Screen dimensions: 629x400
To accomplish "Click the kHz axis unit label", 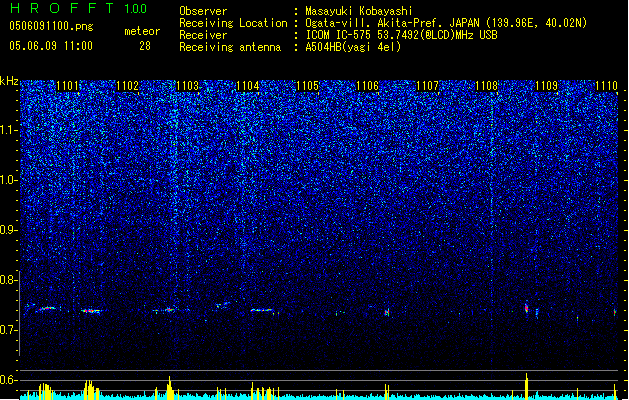I will 9,81.
